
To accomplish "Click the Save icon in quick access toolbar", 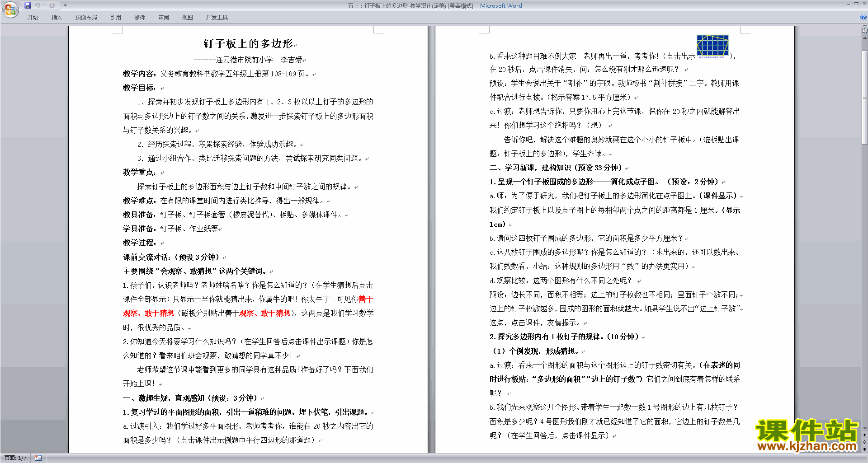I will (28, 5).
